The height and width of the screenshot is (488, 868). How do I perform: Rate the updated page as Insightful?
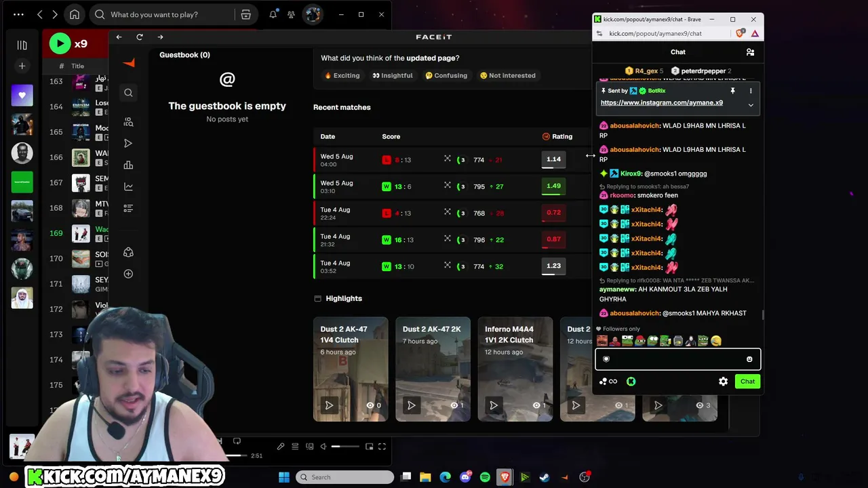tap(393, 75)
